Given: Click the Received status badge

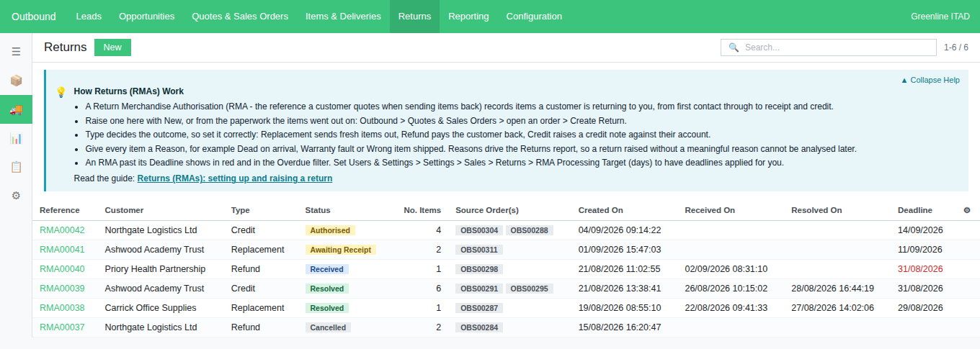Looking at the screenshot, I should pyautogui.click(x=327, y=269).
